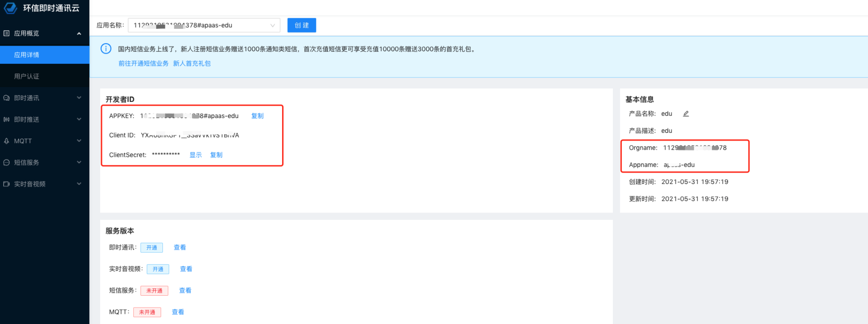Click the 开通 tag for 实时音视频

[158, 269]
